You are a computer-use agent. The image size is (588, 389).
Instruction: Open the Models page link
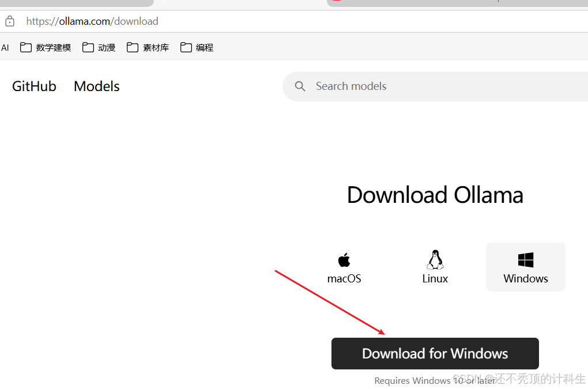pyautogui.click(x=96, y=86)
